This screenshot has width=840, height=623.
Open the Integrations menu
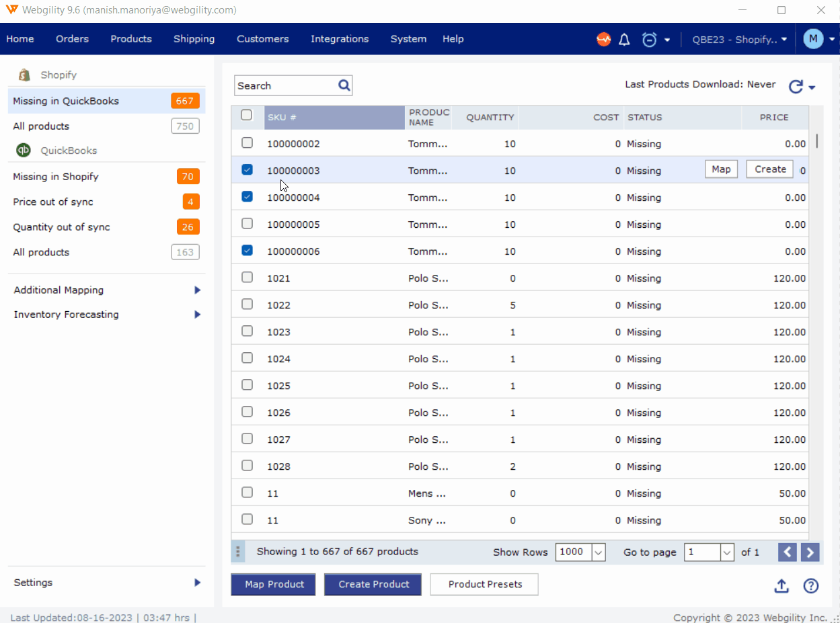tap(340, 39)
